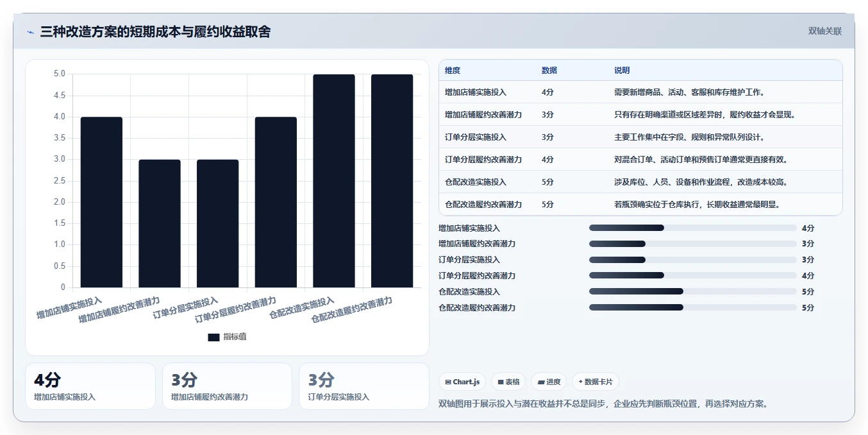
Task: Click x-axis label 订单分层实施投入
Action: [186, 308]
